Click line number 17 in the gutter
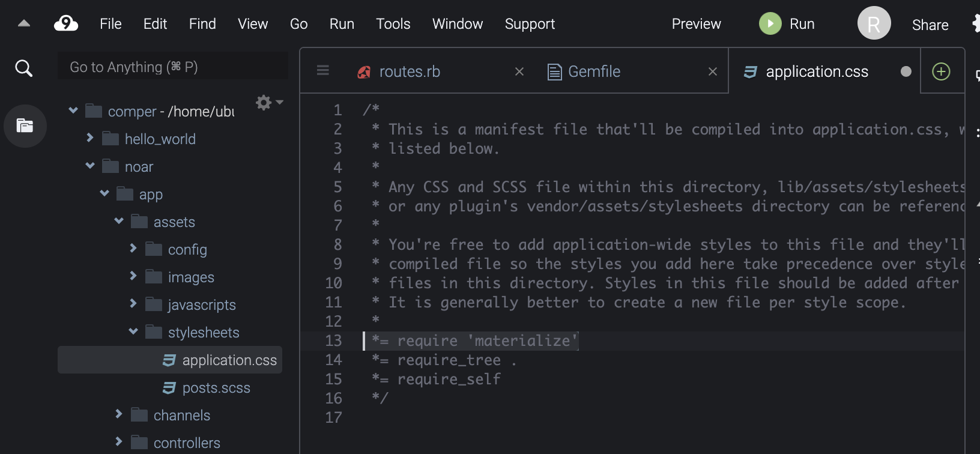Screen dimensions: 980x454 coord(333,417)
